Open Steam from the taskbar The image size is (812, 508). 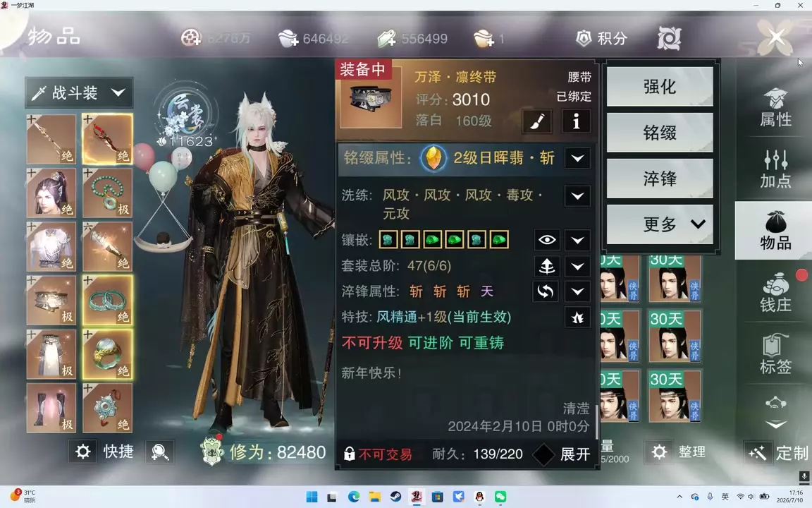(395, 497)
